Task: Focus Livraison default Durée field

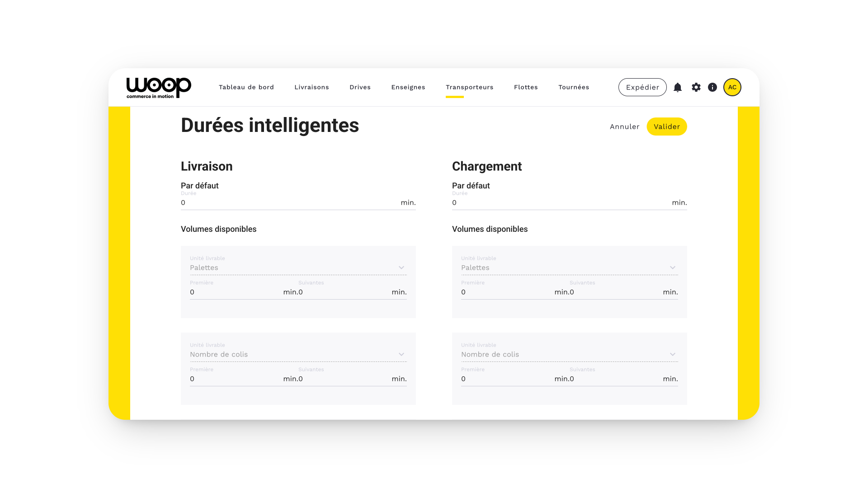Action: point(289,203)
